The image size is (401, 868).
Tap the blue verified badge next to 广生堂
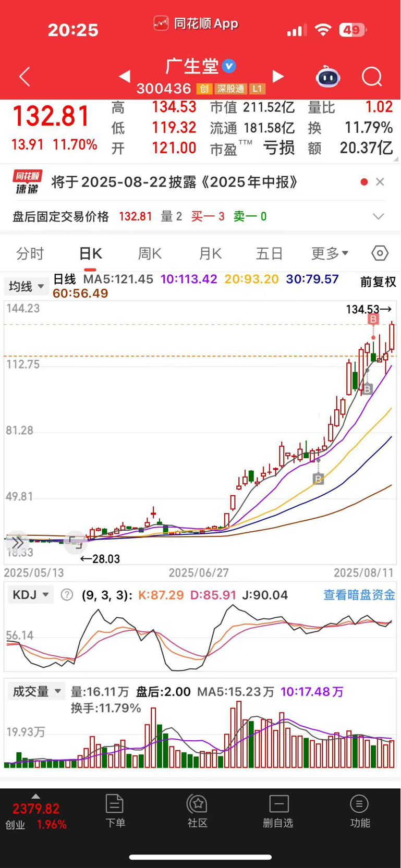click(x=229, y=66)
